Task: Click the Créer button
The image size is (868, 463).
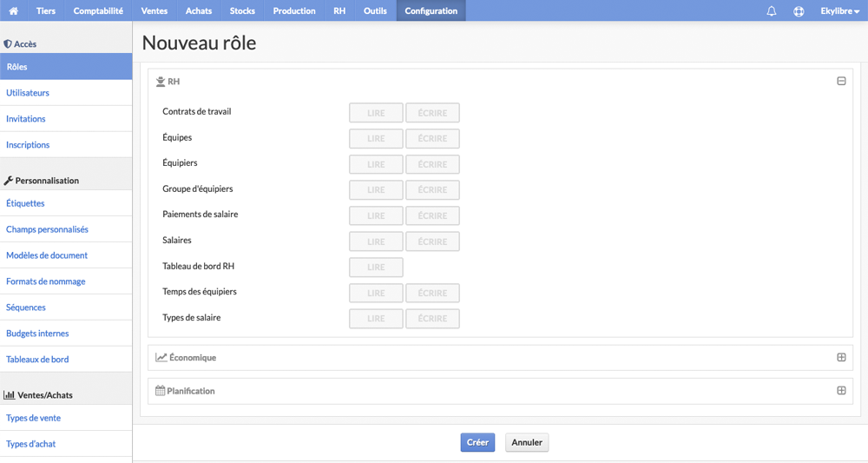Action: click(477, 442)
